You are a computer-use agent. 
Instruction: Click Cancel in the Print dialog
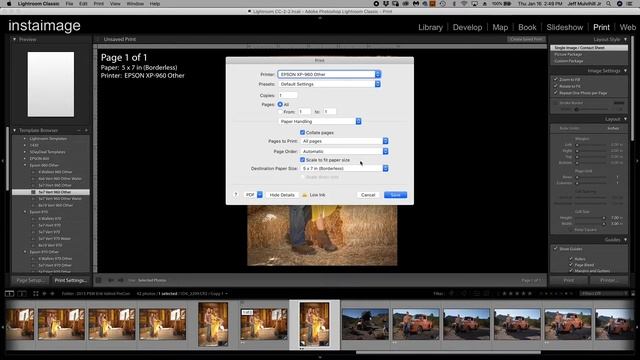(x=368, y=195)
